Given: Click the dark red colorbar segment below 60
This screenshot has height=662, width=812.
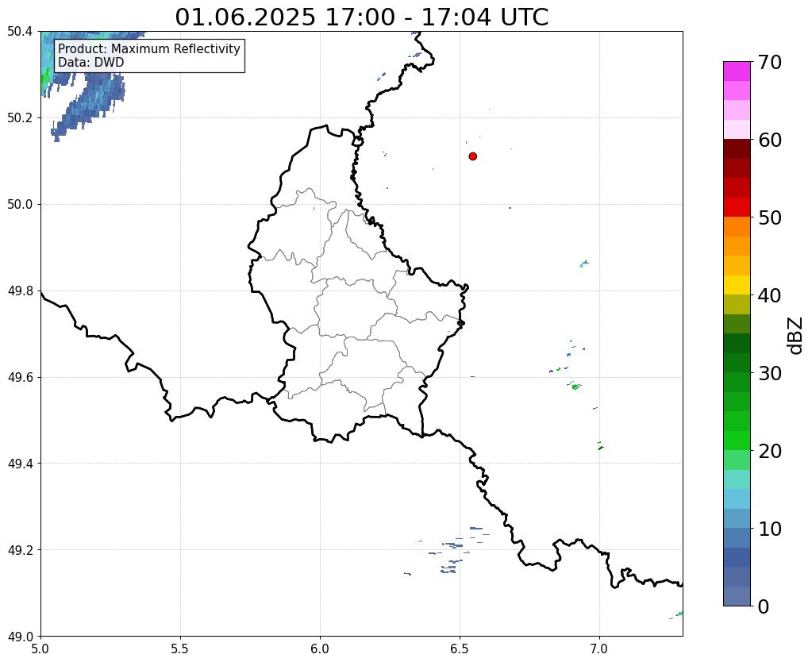Looking at the screenshot, I should [x=737, y=148].
